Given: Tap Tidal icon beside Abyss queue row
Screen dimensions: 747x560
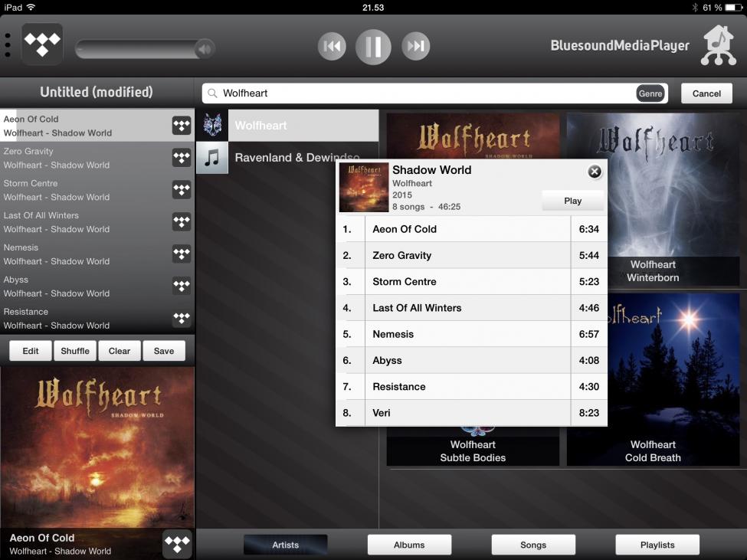Looking at the screenshot, I should coord(182,286).
